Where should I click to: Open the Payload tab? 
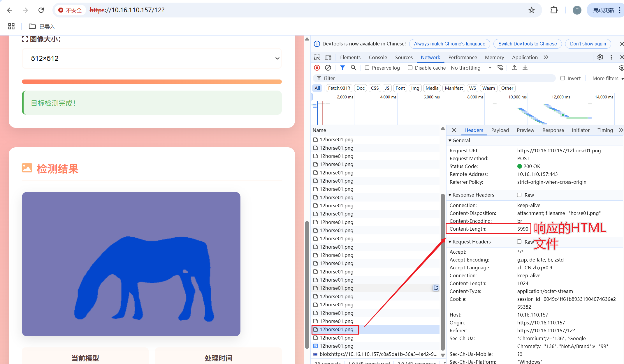coord(500,130)
